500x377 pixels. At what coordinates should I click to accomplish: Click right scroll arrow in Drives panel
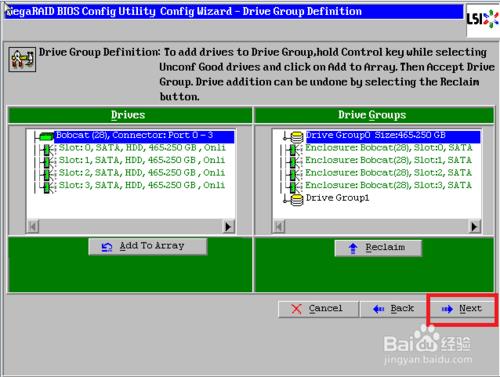pos(228,226)
